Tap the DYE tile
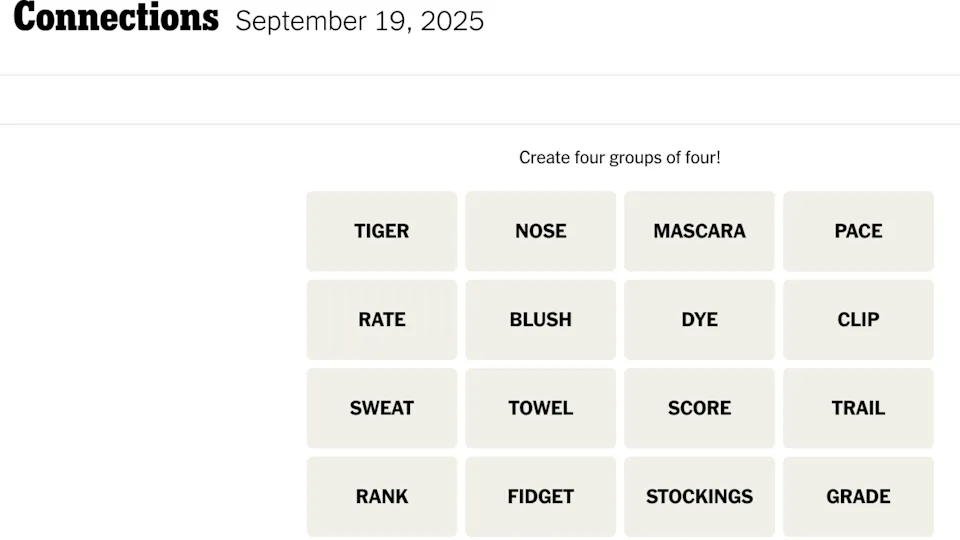 (x=699, y=320)
